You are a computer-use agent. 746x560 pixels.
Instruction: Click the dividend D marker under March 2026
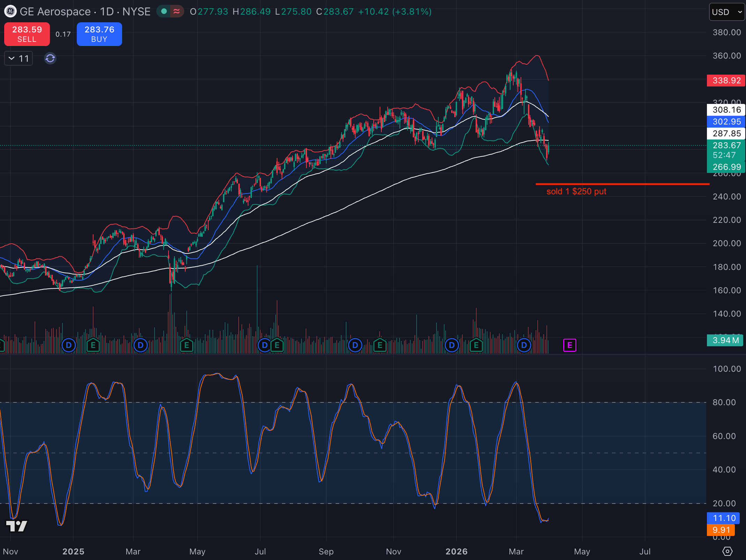coord(524,345)
